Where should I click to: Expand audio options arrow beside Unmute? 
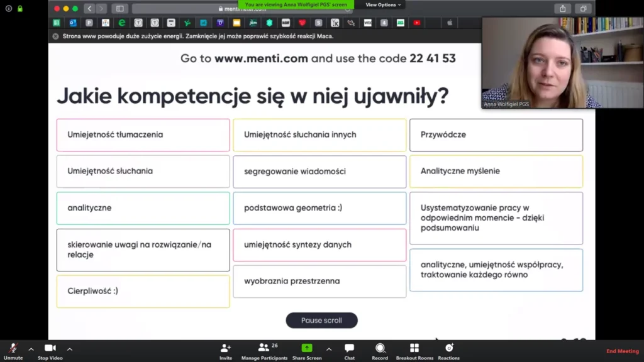coord(31,349)
